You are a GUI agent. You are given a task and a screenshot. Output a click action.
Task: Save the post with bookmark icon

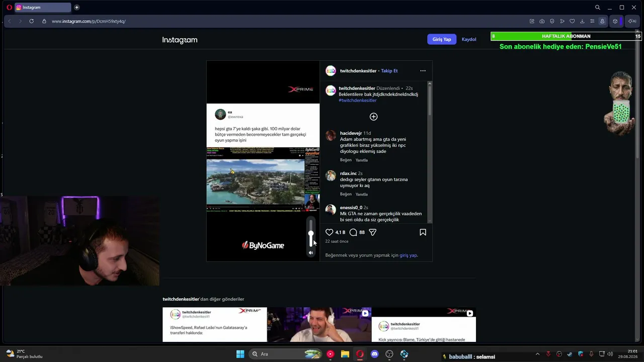pyautogui.click(x=423, y=232)
